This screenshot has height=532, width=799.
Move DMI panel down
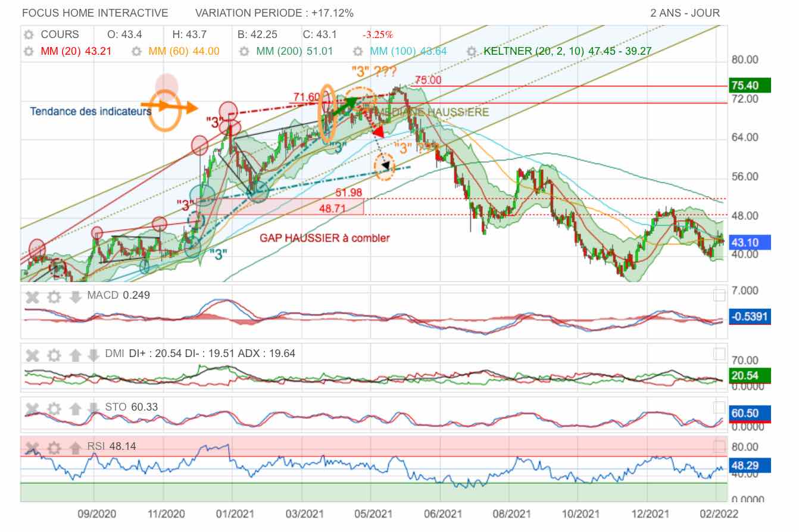click(x=93, y=355)
